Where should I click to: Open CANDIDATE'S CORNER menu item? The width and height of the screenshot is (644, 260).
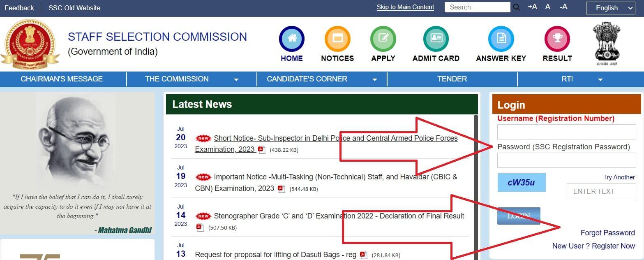tap(307, 79)
